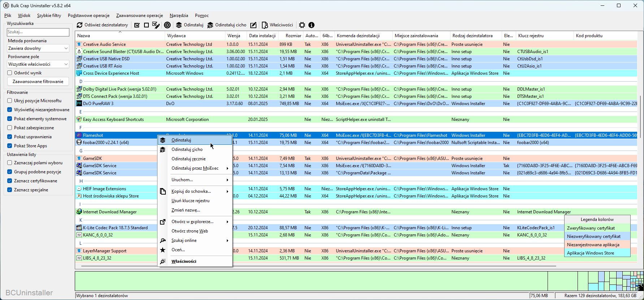This screenshot has height=300, width=644.
Task: Click the select-all checked box toolbar icon
Action: point(137,25)
